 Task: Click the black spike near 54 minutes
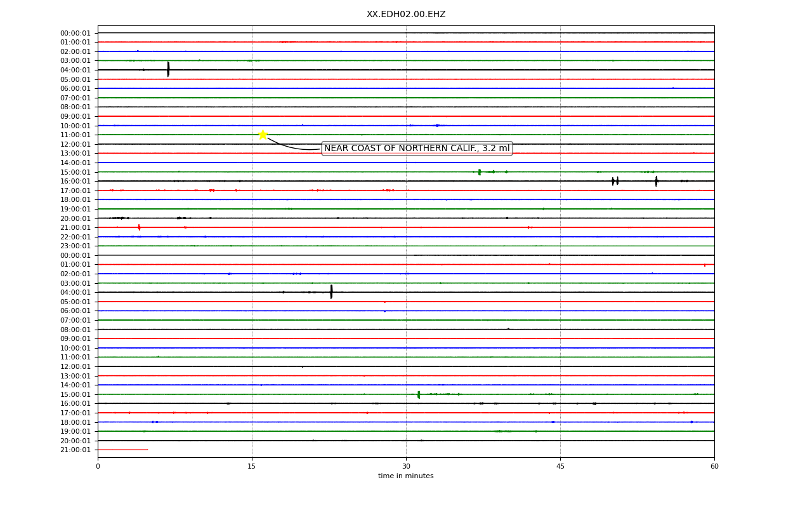(657, 181)
